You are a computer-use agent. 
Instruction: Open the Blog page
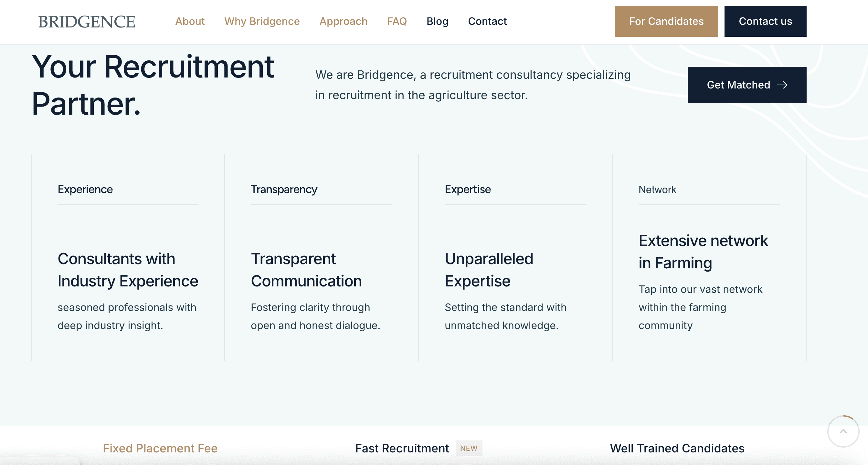(x=437, y=21)
